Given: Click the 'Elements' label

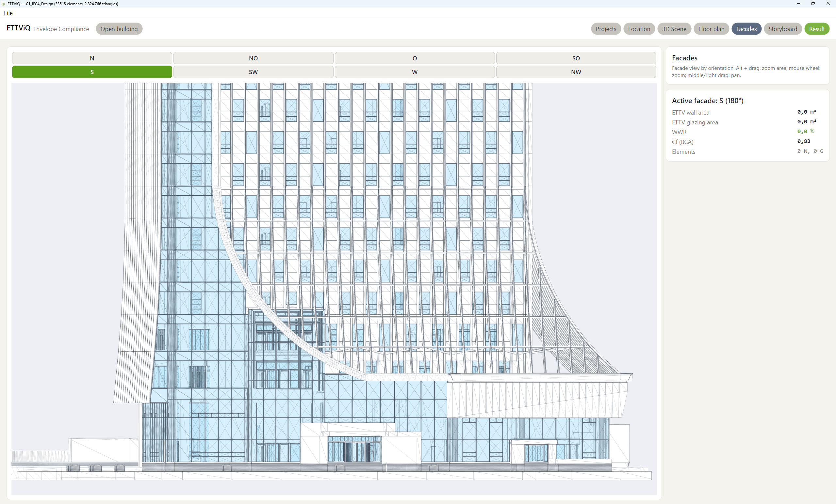Looking at the screenshot, I should click(683, 152).
